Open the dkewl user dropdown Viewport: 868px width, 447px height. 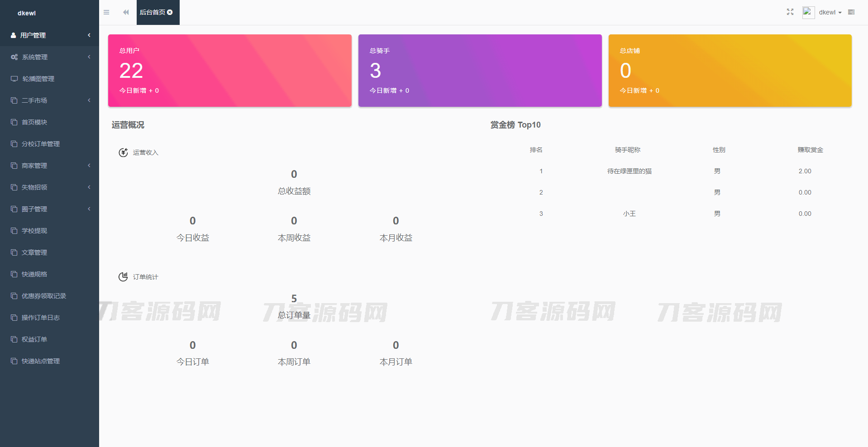coord(830,12)
